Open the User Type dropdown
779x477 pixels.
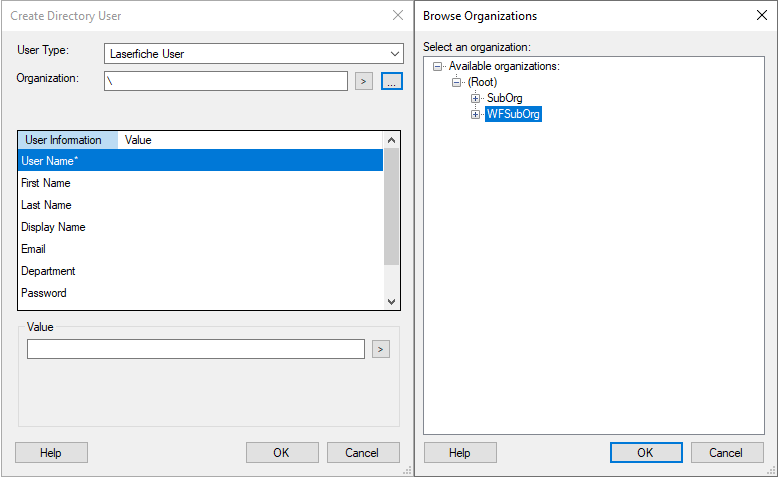click(253, 54)
